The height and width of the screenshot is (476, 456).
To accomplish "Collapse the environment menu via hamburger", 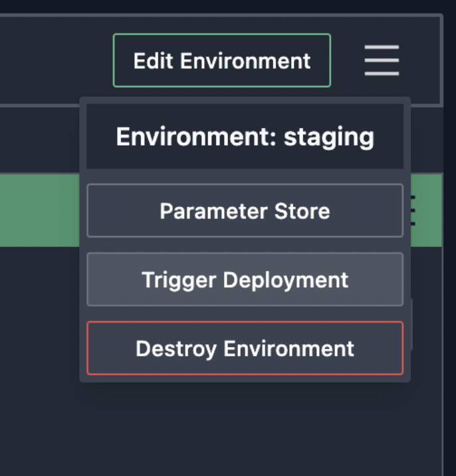I will pyautogui.click(x=382, y=60).
